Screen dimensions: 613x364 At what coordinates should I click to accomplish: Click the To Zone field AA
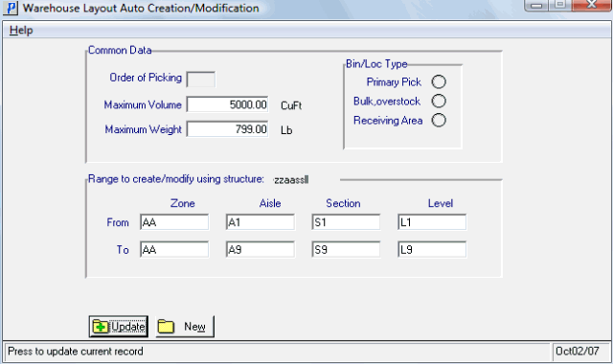coord(174,249)
